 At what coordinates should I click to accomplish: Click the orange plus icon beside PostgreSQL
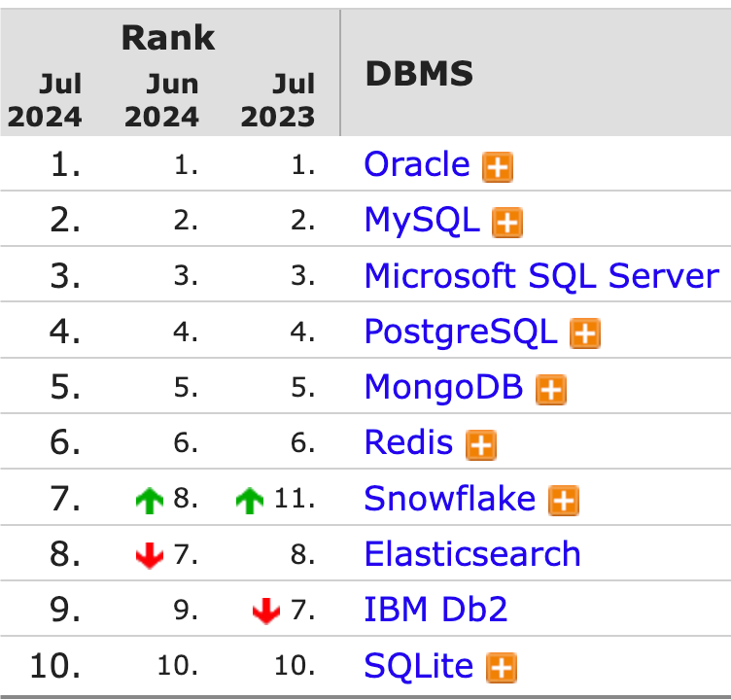point(585,333)
